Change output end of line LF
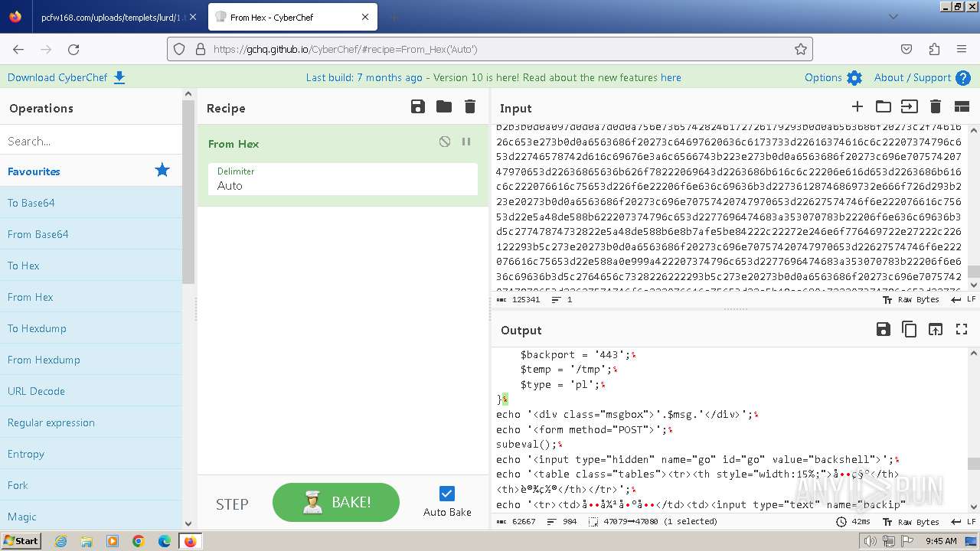The width and height of the screenshot is (980, 551). click(x=962, y=521)
